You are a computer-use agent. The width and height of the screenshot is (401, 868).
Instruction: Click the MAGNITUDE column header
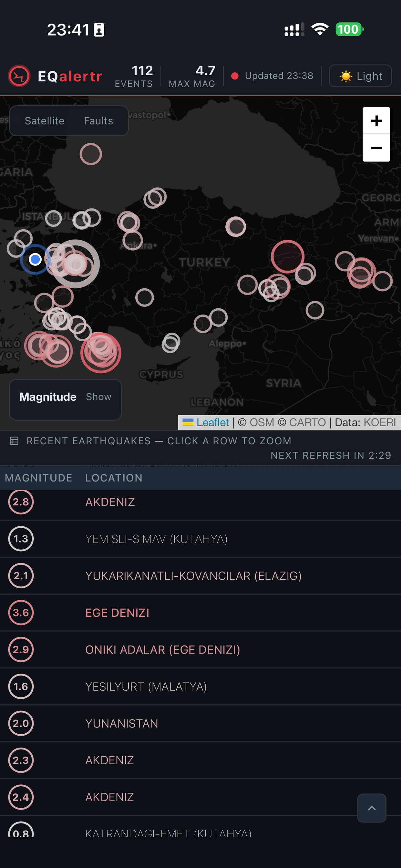click(x=38, y=478)
